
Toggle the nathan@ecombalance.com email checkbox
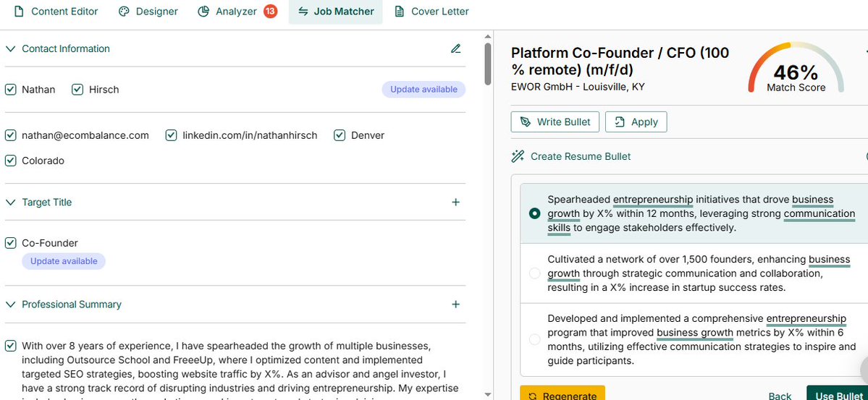[11, 135]
